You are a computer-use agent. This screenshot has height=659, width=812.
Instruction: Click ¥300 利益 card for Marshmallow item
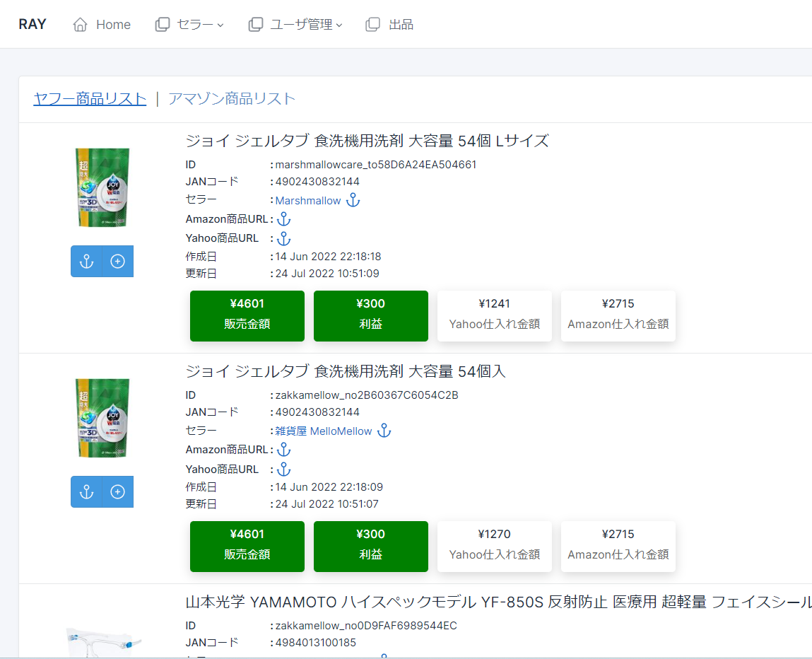[371, 316]
